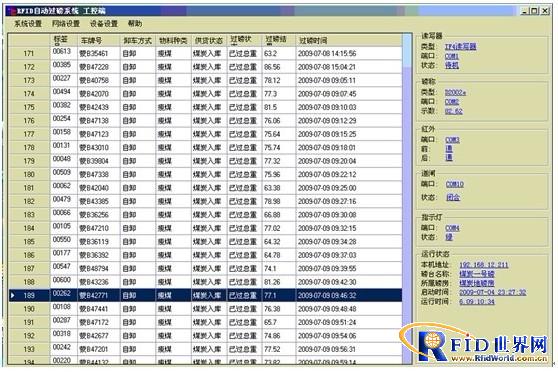The image size is (558, 372).
Task: Click the local address 192.168.12.211 link
Action: 484,265
